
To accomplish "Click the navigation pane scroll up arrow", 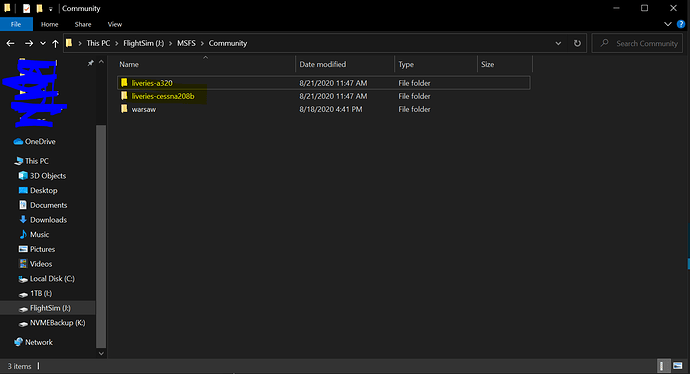I will [x=101, y=62].
